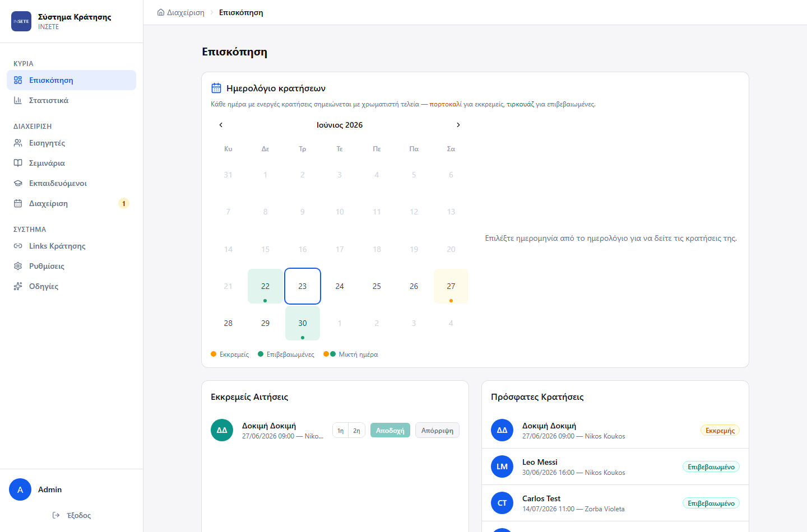Image resolution: width=807 pixels, height=532 pixels.
Task: Open Στατιστικά menu item
Action: click(71, 100)
